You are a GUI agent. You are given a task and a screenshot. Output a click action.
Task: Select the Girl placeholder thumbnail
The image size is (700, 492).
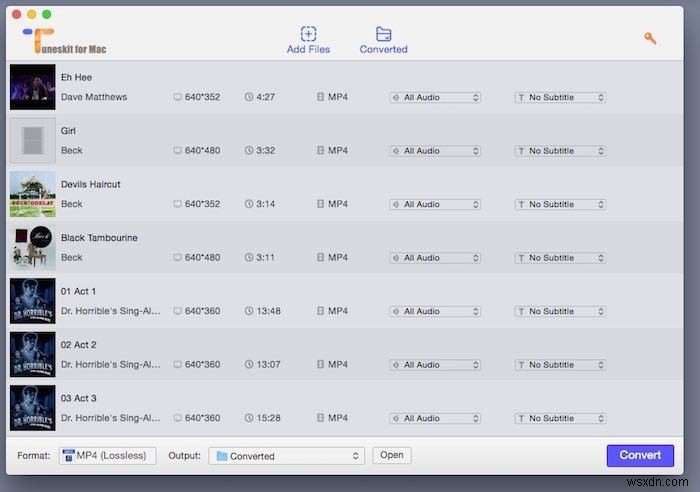point(33,141)
